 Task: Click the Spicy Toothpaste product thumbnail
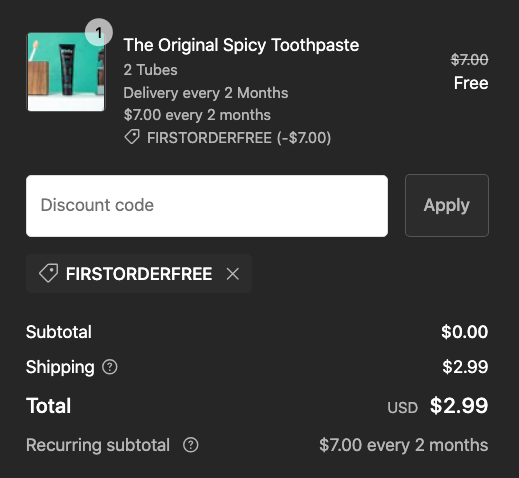tap(66, 72)
